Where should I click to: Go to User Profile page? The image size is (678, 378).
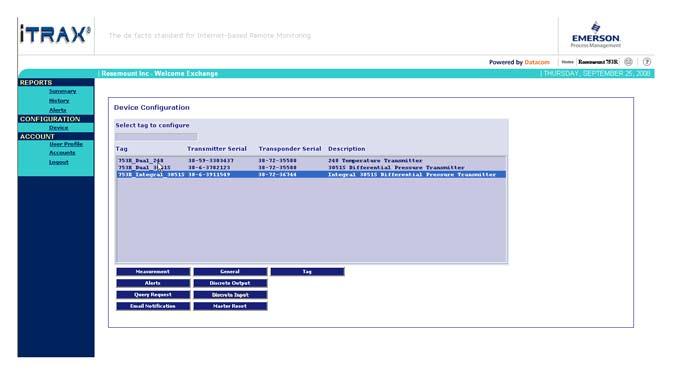tap(66, 144)
